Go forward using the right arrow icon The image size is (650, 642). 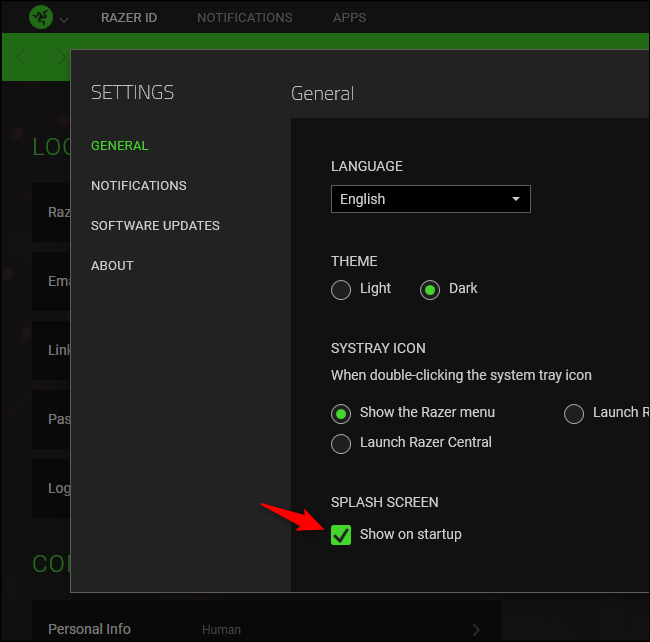(x=60, y=58)
